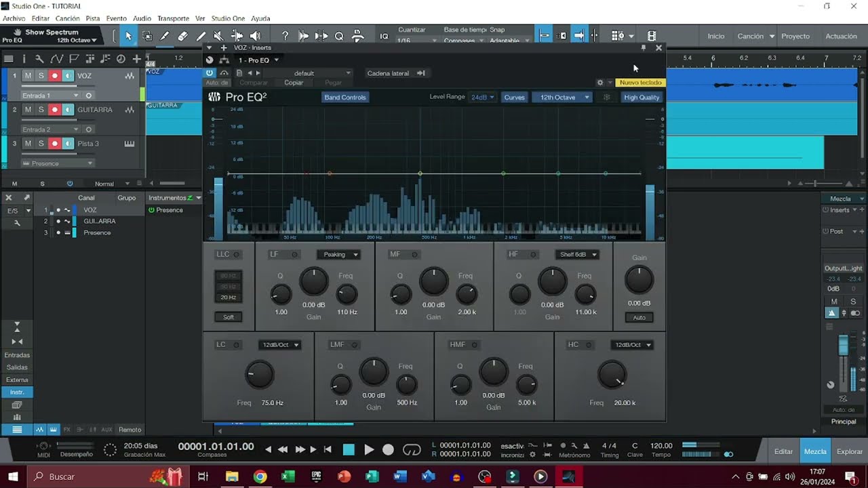Add a track with the plus icon
The height and width of the screenshot is (488, 868).
(136, 59)
